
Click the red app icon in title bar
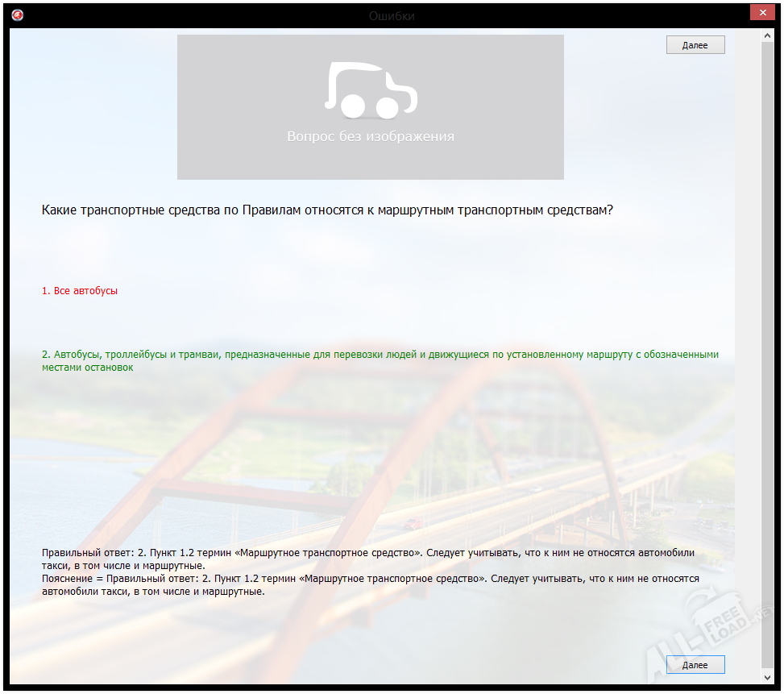pyautogui.click(x=17, y=15)
